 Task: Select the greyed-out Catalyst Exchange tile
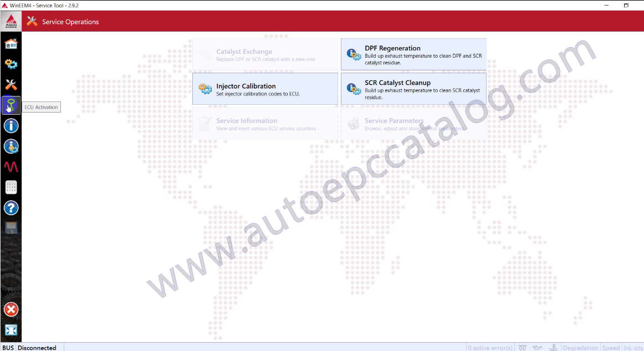[x=265, y=55]
